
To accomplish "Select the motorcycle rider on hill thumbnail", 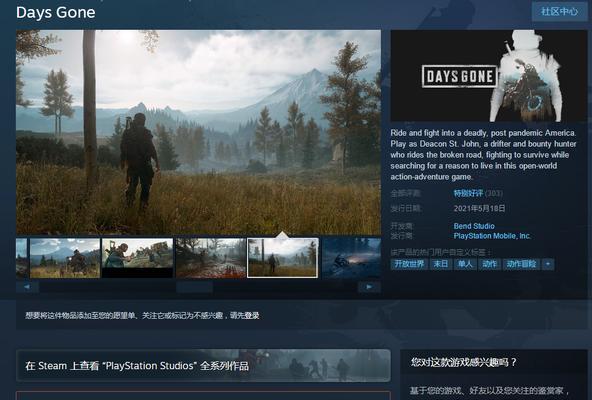I will coord(65,258).
